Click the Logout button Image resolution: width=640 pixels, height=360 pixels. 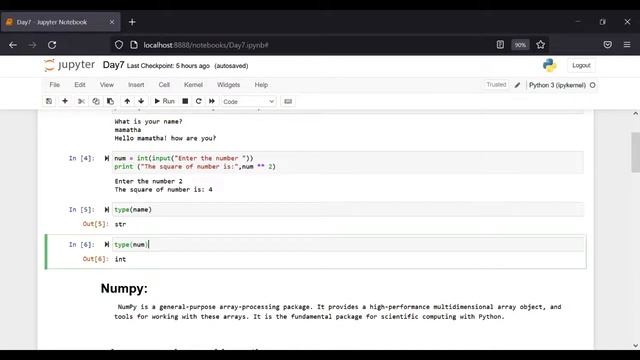click(x=581, y=65)
